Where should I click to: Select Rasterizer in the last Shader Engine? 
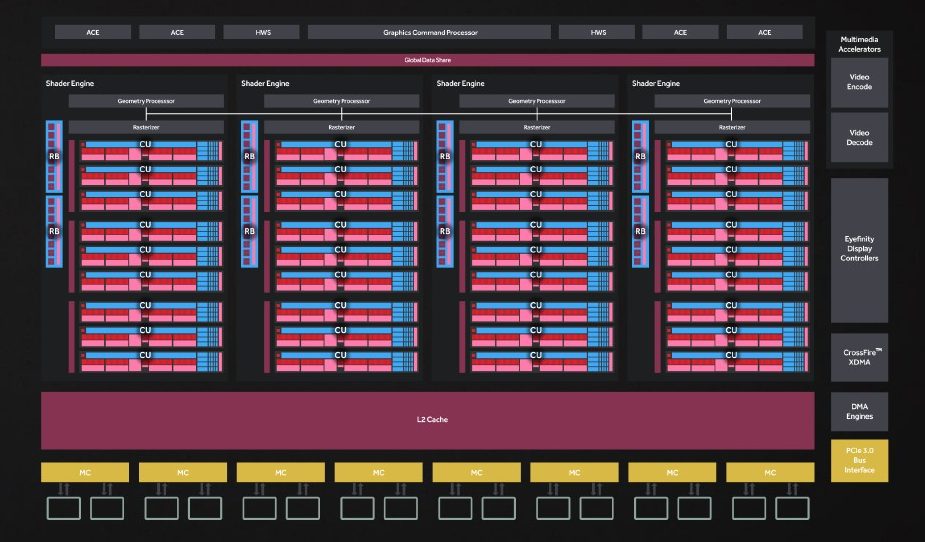(732, 128)
